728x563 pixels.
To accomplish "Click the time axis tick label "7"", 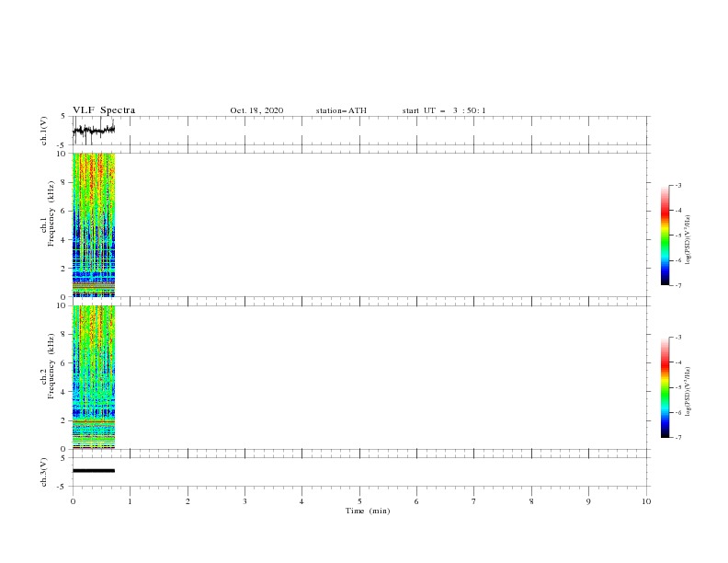I will tap(474, 501).
